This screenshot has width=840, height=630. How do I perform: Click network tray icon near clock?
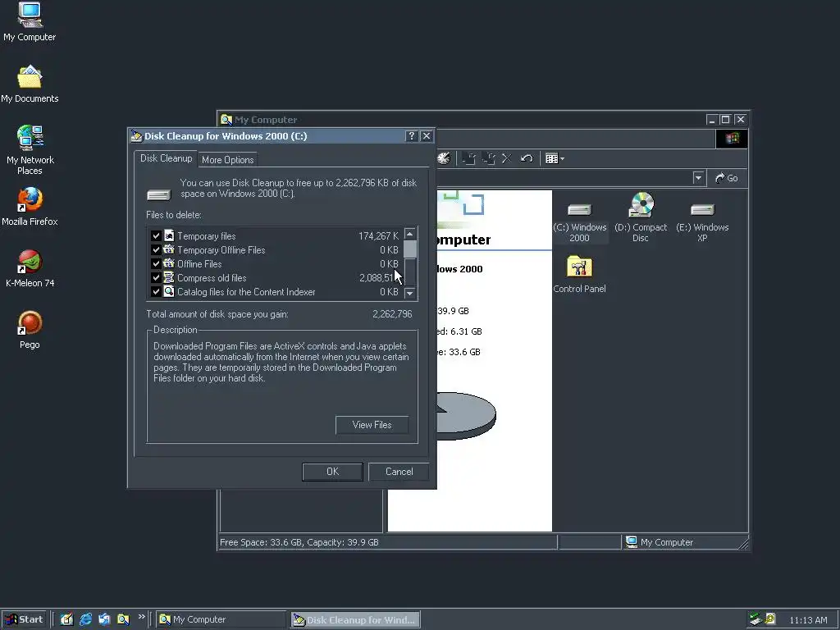point(756,619)
